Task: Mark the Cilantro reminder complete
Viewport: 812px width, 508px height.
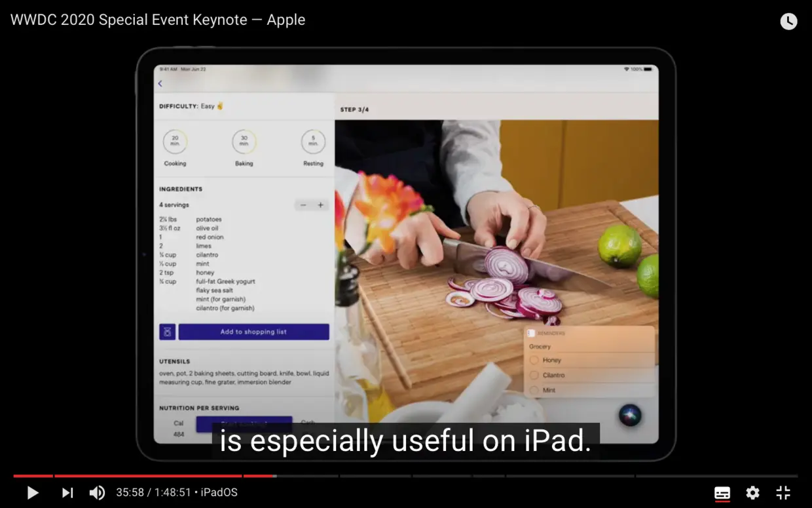Action: pos(535,374)
